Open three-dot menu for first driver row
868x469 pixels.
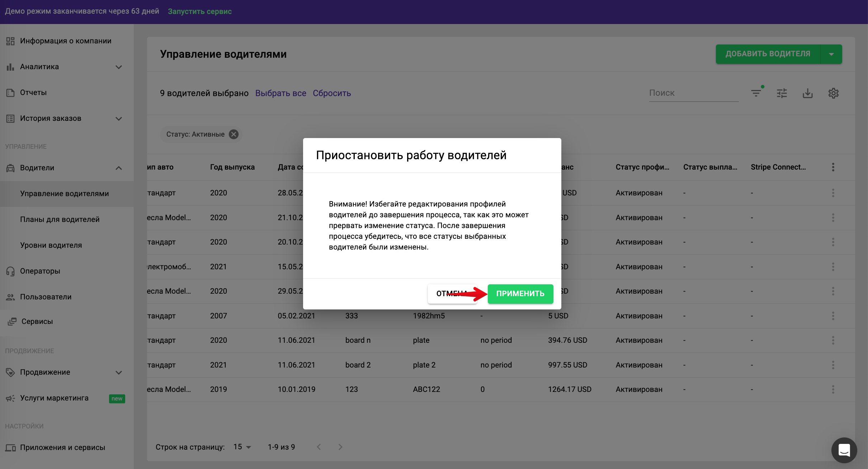click(x=833, y=193)
